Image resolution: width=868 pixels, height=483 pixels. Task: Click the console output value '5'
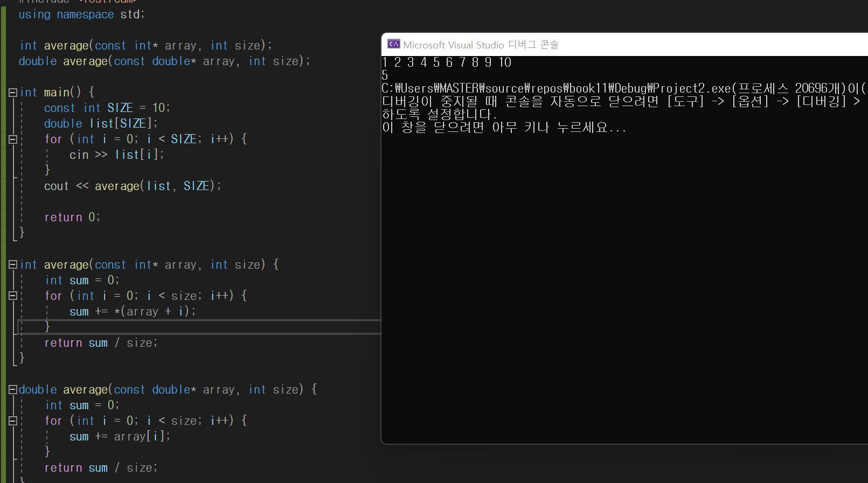[x=385, y=75]
